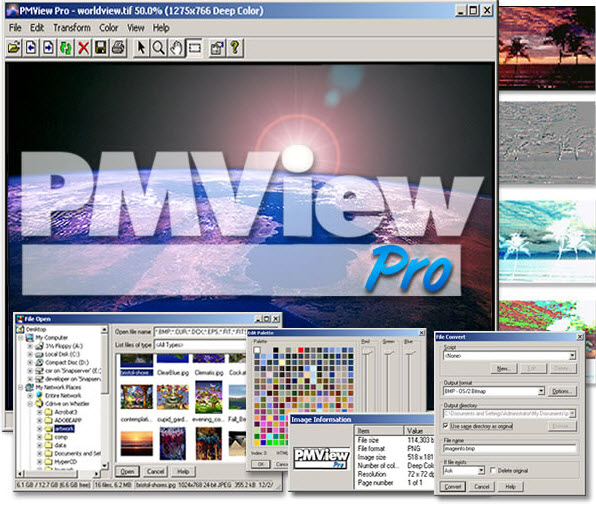Click Open button in File Open dialog
596x505 pixels.
pyautogui.click(x=127, y=472)
